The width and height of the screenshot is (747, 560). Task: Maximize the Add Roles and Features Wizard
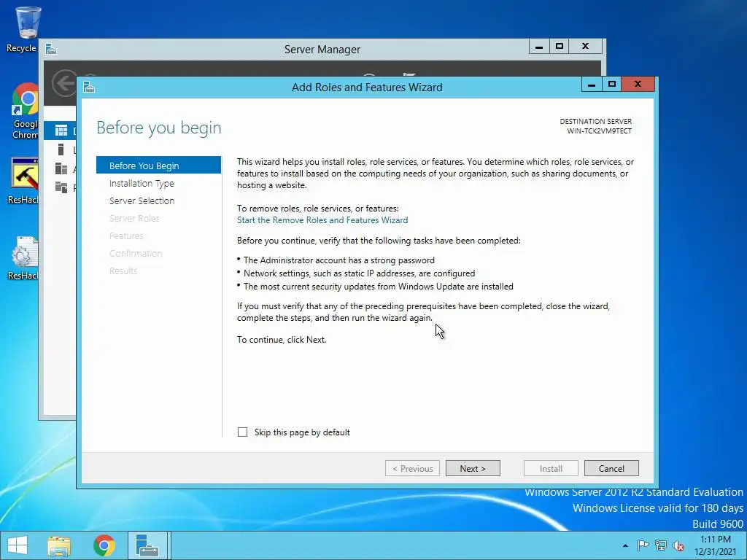click(612, 85)
